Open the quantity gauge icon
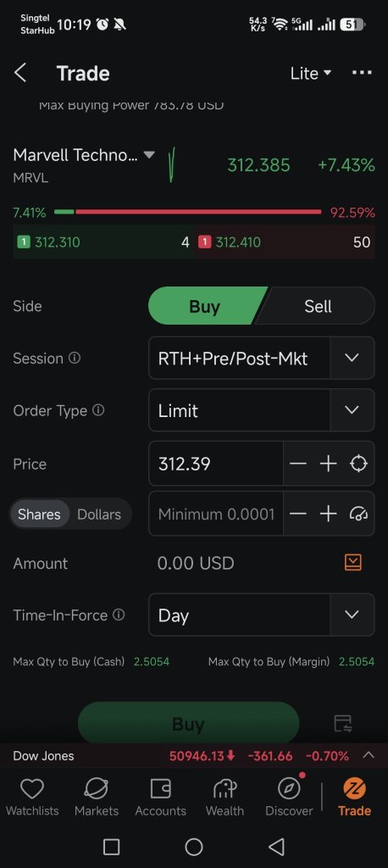Screen dimensions: 388x868 point(358,514)
